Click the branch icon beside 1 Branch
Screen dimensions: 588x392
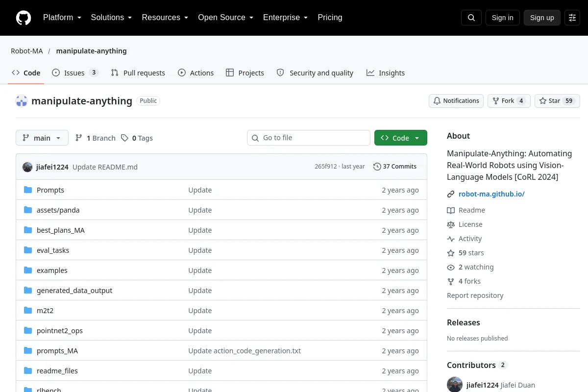point(79,138)
